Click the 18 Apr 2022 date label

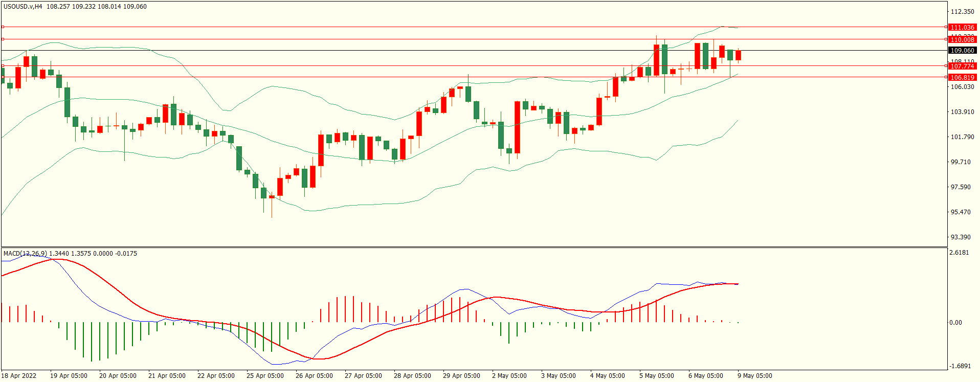pos(19,376)
